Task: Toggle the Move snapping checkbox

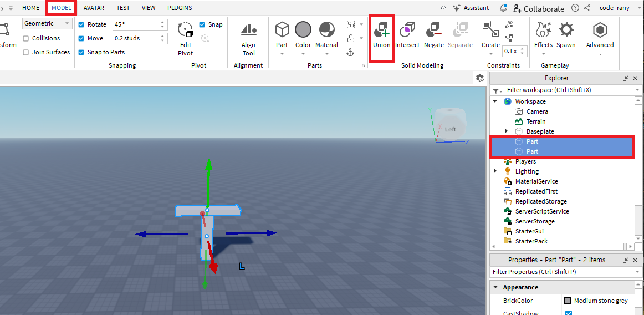Action: pyautogui.click(x=81, y=38)
